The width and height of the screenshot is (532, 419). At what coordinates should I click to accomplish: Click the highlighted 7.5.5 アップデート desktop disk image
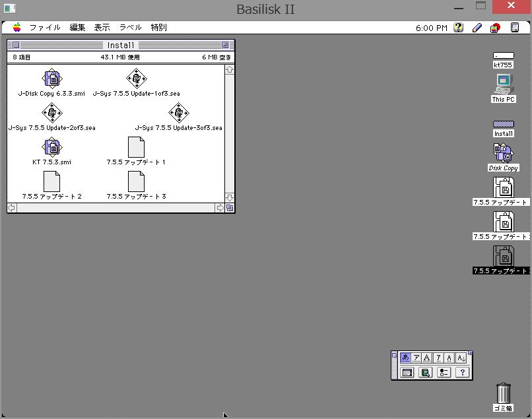point(503,255)
